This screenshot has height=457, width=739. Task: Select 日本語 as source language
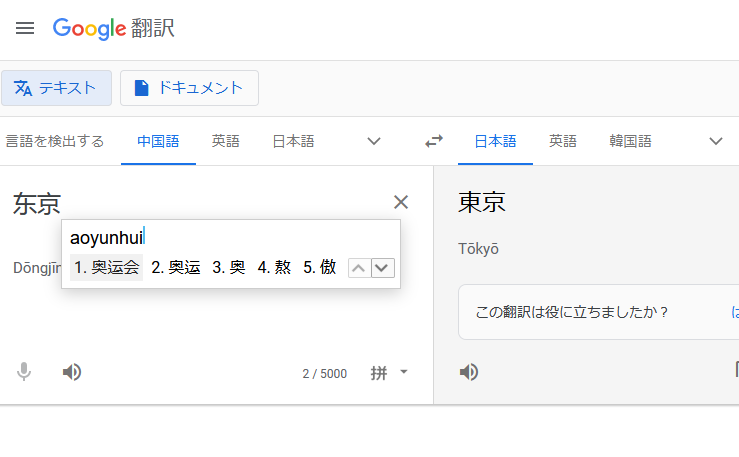click(294, 141)
